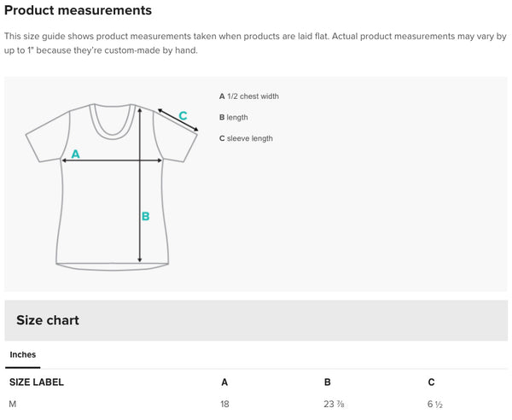Click the B column header in size table
This screenshot has width=512, height=420.
(x=328, y=382)
